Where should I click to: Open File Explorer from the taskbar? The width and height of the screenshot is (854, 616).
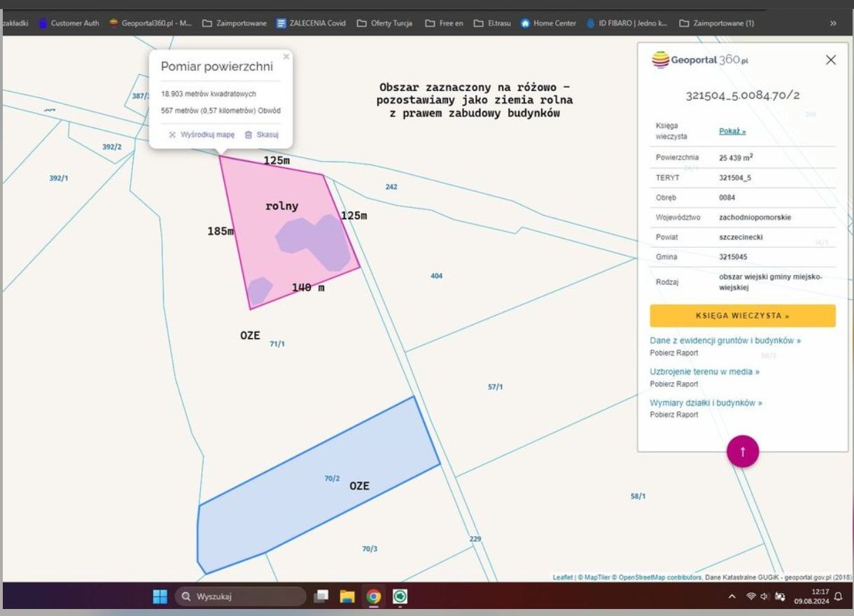tap(347, 596)
